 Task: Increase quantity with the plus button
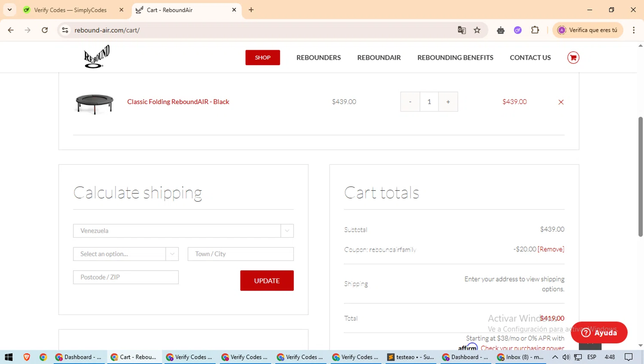tap(448, 102)
